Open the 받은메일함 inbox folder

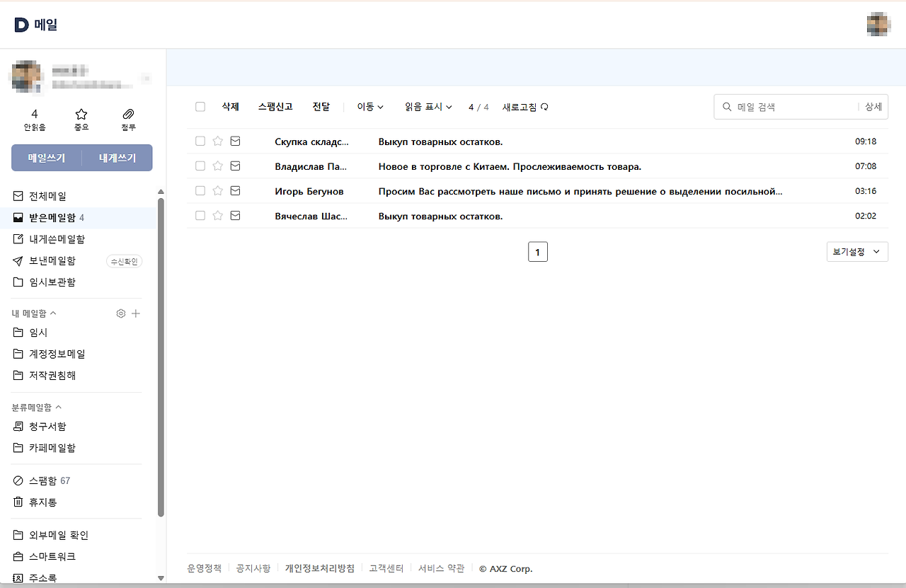pyautogui.click(x=52, y=217)
